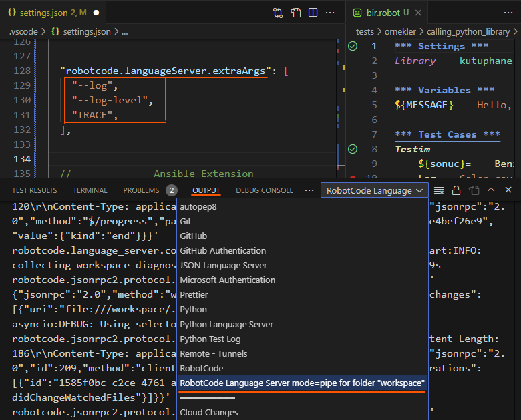
Task: Select the ornekler breadcrumb folder
Action: (x=400, y=31)
